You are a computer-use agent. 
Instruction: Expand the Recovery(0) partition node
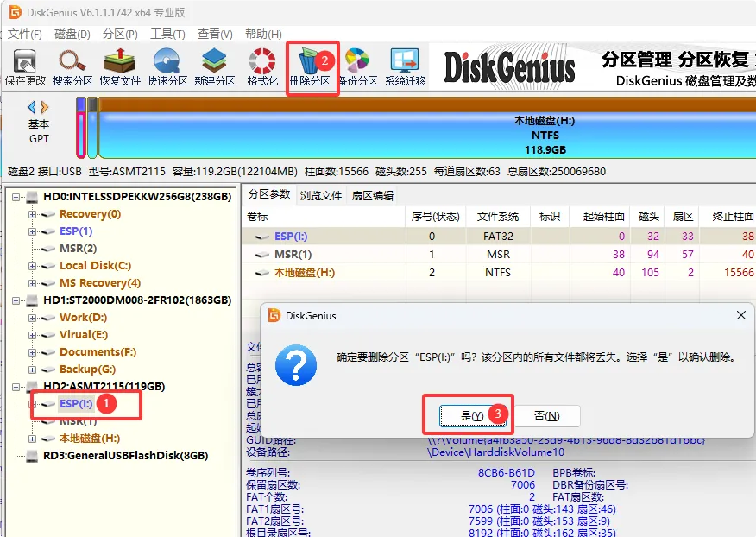click(32, 214)
